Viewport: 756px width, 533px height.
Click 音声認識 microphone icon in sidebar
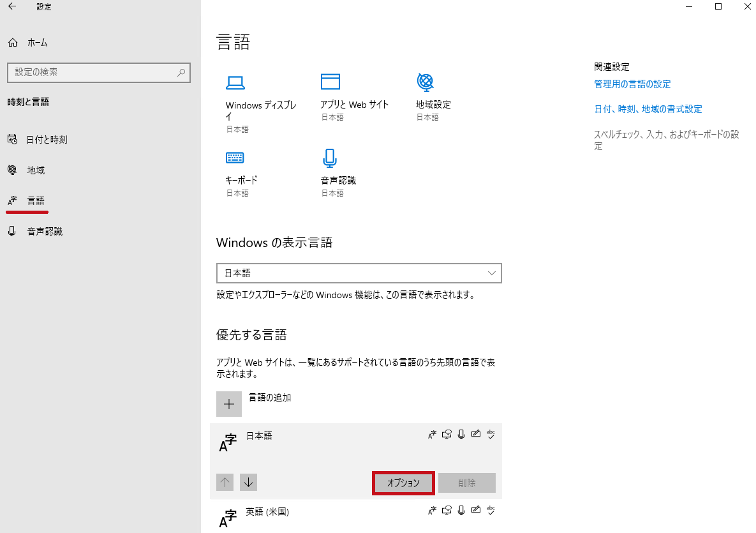coord(12,232)
